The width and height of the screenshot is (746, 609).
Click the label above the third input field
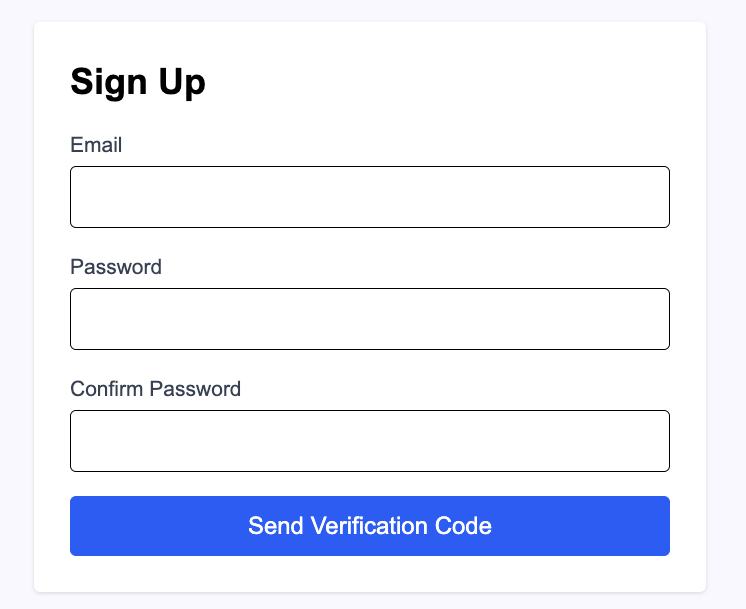[x=155, y=389]
